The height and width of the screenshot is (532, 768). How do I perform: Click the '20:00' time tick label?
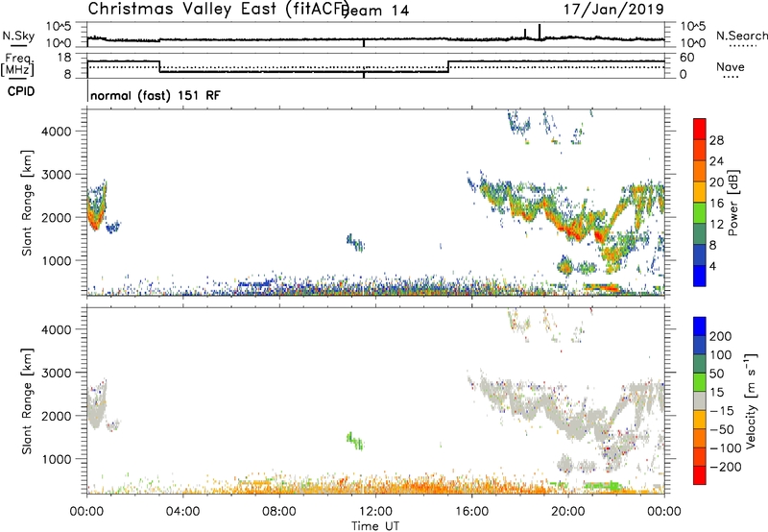568,512
